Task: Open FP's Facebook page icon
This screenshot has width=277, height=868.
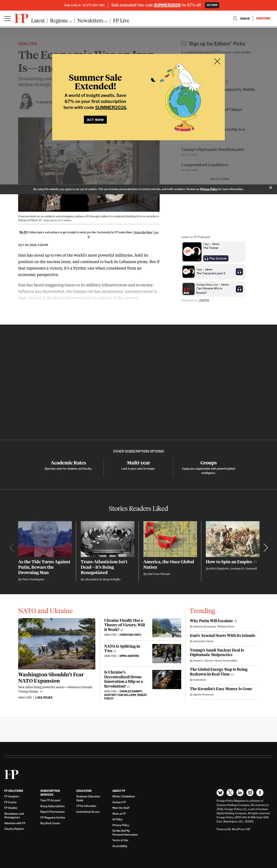Action: click(260, 792)
